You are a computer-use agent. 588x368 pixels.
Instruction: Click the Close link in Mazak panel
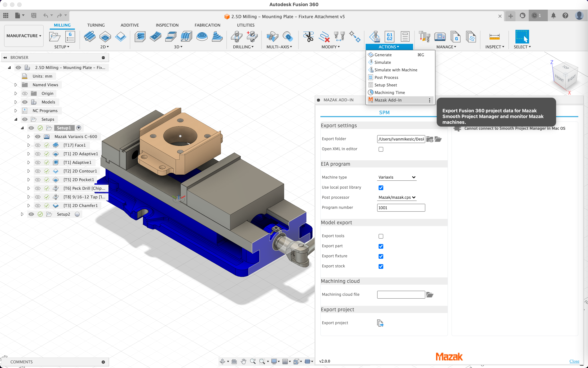574,361
